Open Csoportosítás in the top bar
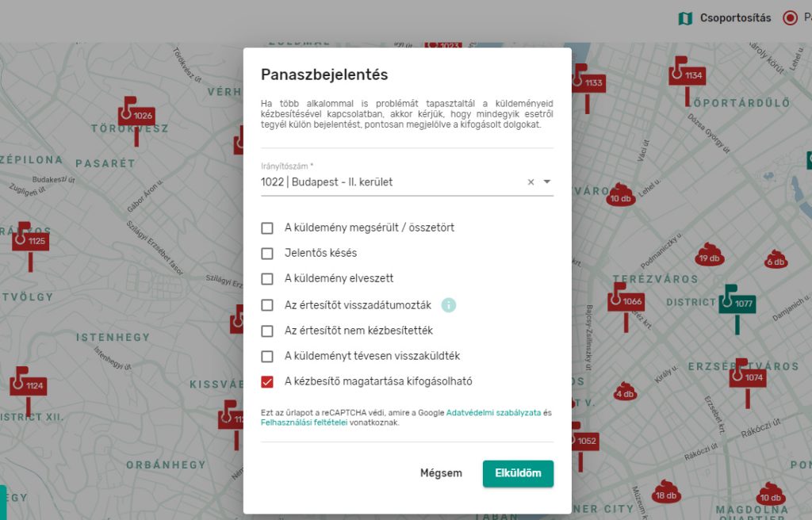The image size is (812, 520). (x=725, y=18)
